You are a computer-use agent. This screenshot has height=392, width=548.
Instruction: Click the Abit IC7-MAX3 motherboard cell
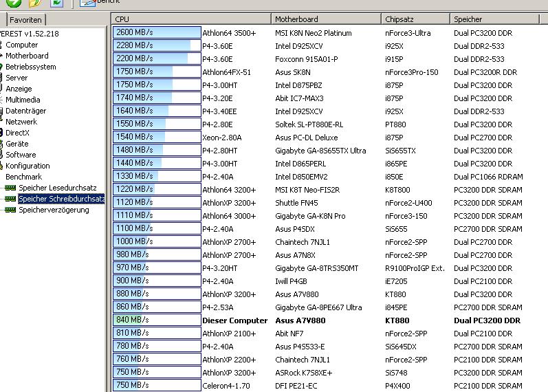[x=299, y=98]
